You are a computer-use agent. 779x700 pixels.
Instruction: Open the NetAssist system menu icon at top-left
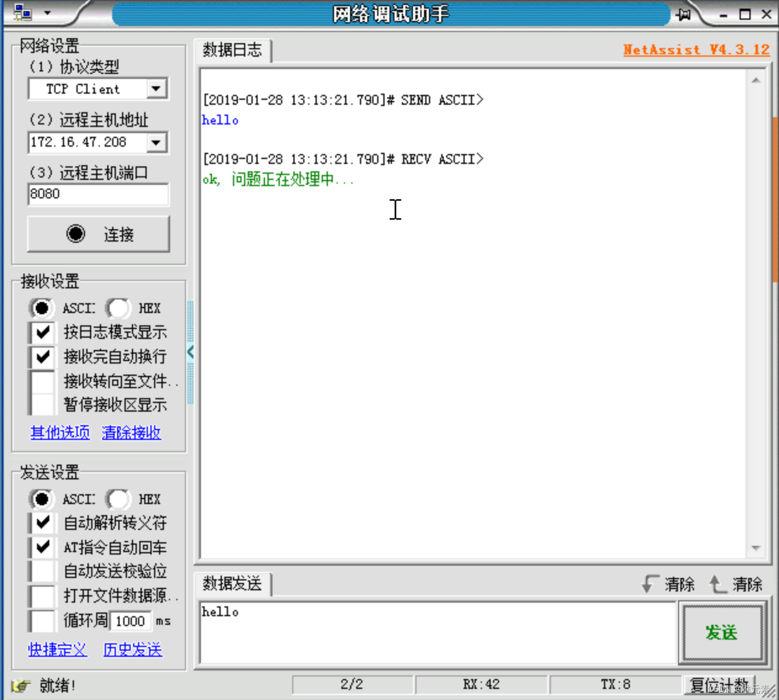point(23,12)
